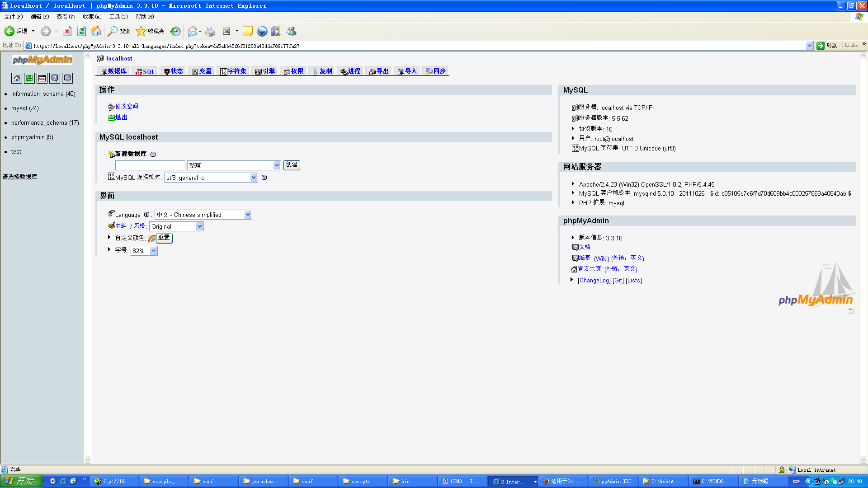
Task: Open the 工具(T) menu
Action: (x=118, y=17)
